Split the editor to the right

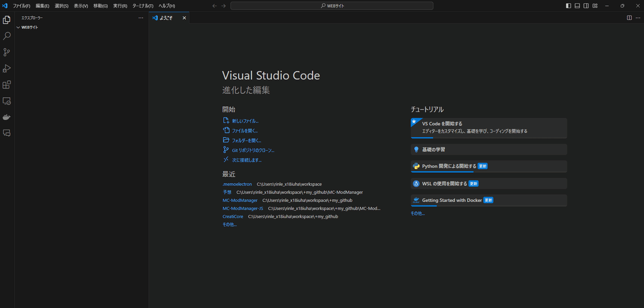pos(630,18)
